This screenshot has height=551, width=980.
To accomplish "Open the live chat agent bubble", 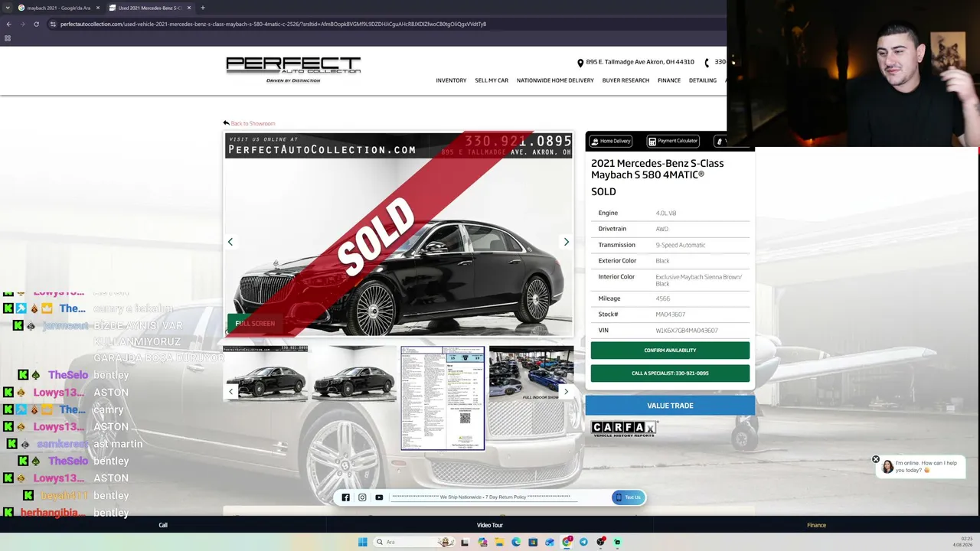I will click(x=921, y=467).
